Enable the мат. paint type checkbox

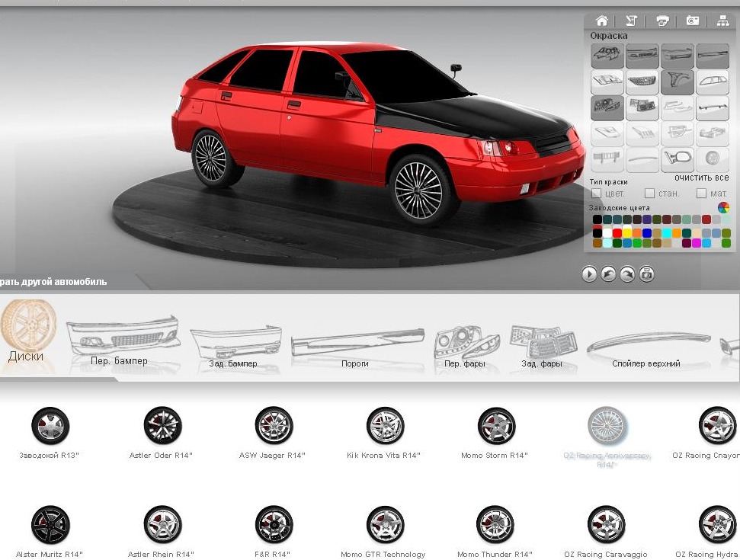coord(702,194)
